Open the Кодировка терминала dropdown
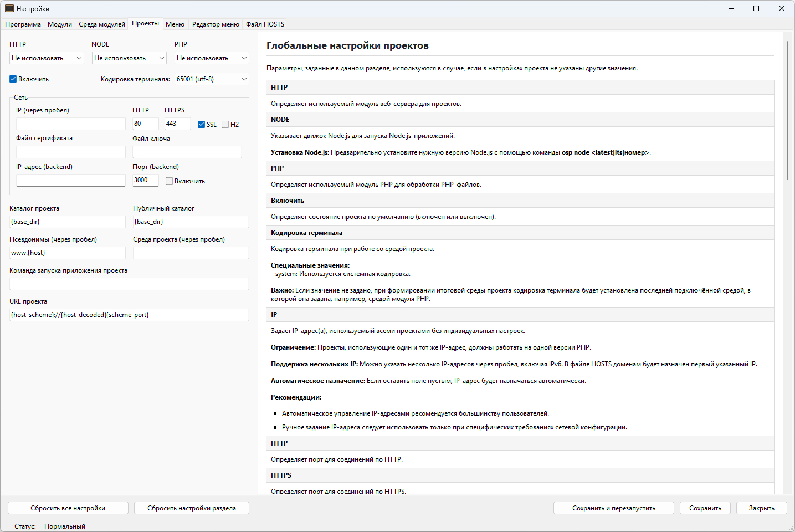This screenshot has width=795, height=532. 212,79
